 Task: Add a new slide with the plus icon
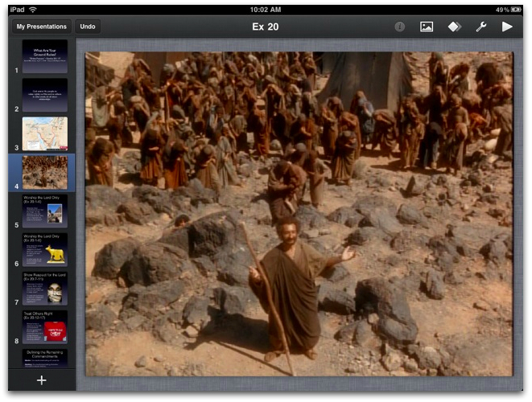point(41,380)
